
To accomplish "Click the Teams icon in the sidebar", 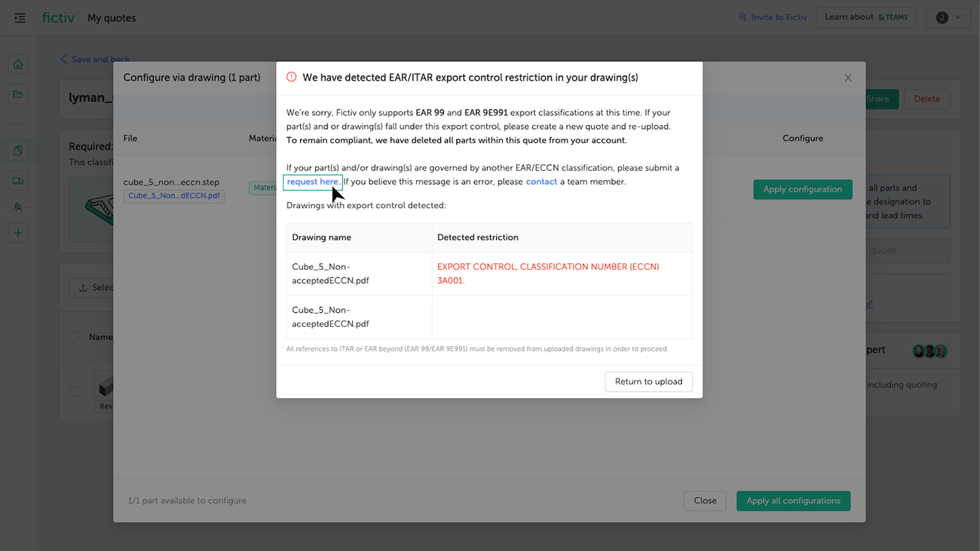I will (x=18, y=207).
